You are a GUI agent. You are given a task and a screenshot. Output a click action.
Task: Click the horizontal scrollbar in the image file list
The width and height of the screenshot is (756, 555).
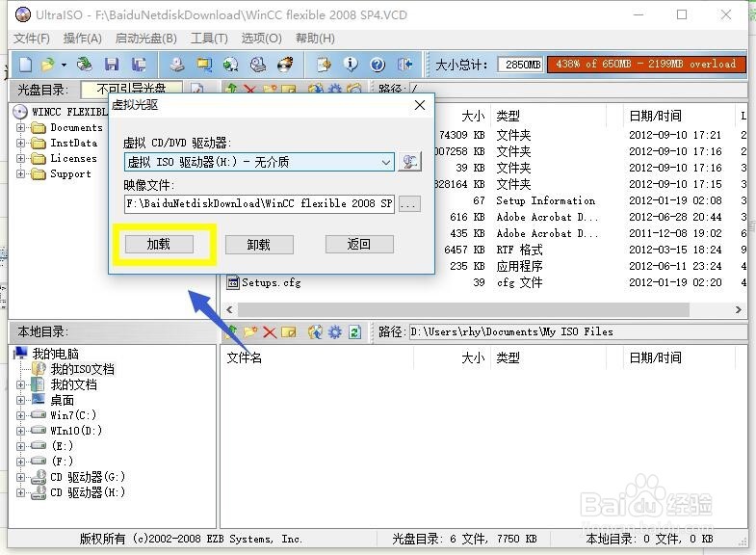tap(463, 309)
